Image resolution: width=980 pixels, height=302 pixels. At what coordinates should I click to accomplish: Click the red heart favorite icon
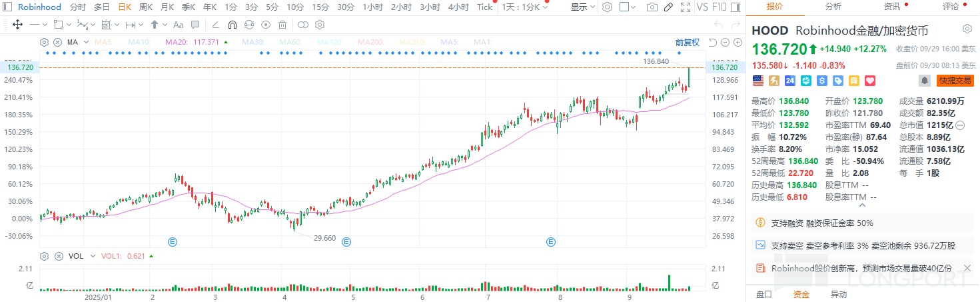pos(869,80)
